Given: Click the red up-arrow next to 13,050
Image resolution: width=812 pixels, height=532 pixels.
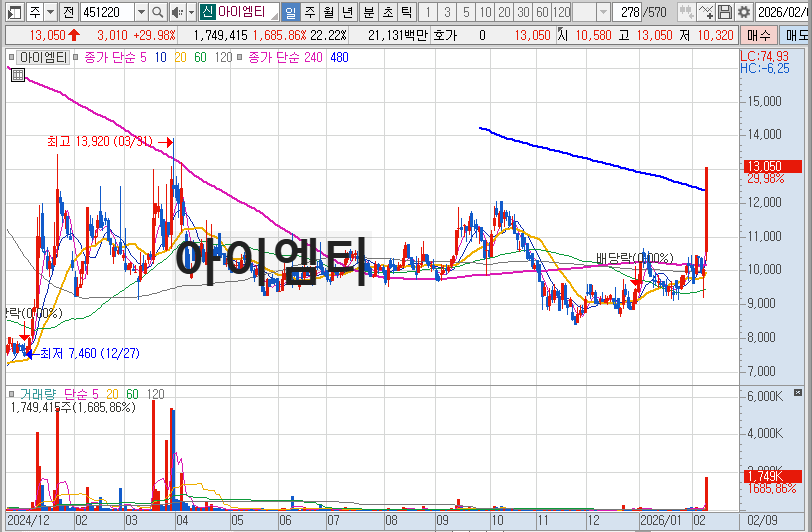Looking at the screenshot, I should (74, 35).
